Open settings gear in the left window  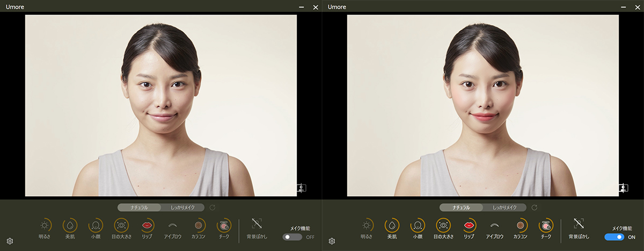10,241
